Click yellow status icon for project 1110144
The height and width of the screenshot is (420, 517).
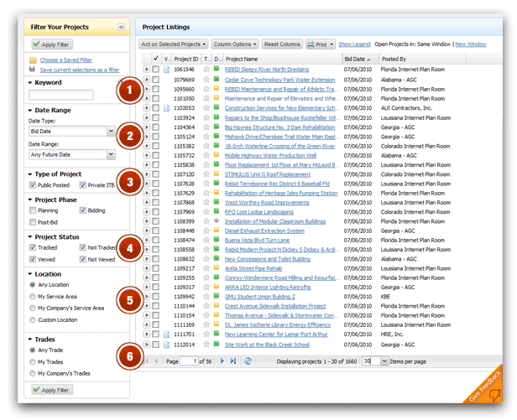[217, 305]
